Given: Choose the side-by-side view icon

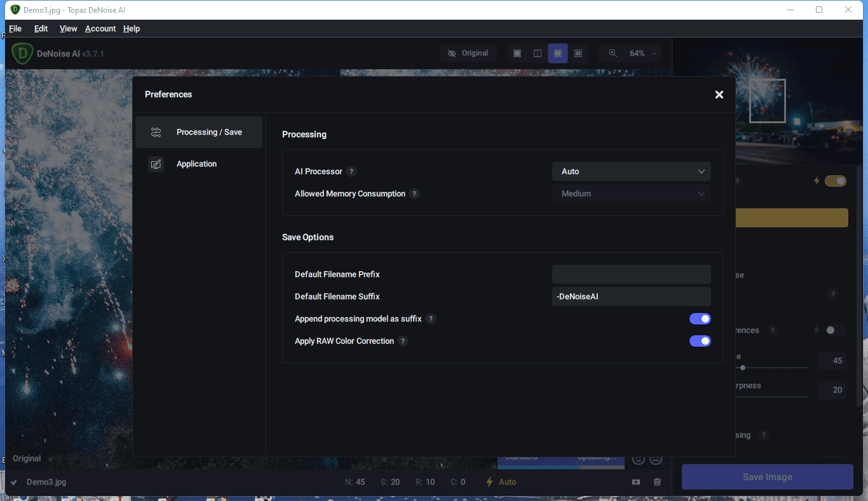Looking at the screenshot, I should tap(558, 53).
